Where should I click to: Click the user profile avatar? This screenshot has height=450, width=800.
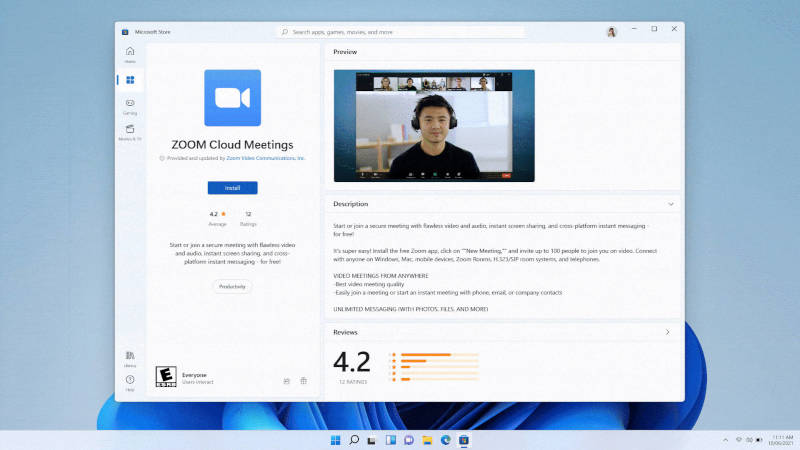[x=612, y=32]
